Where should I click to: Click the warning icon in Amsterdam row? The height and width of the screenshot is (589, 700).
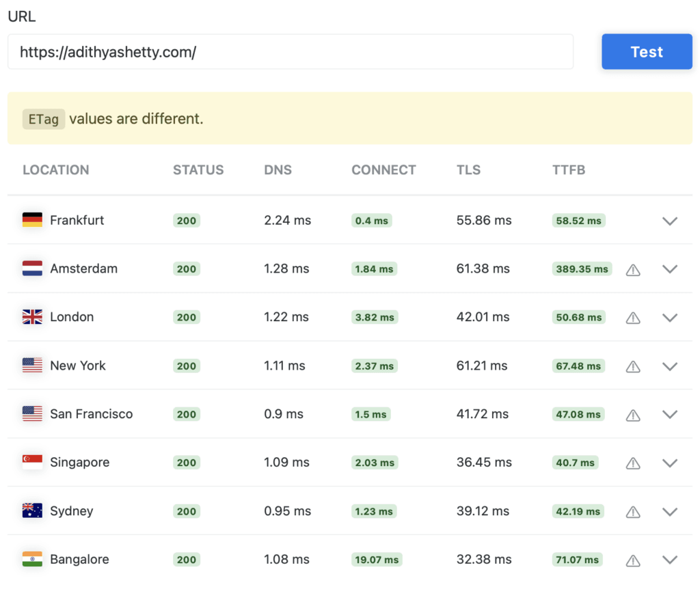pyautogui.click(x=633, y=270)
